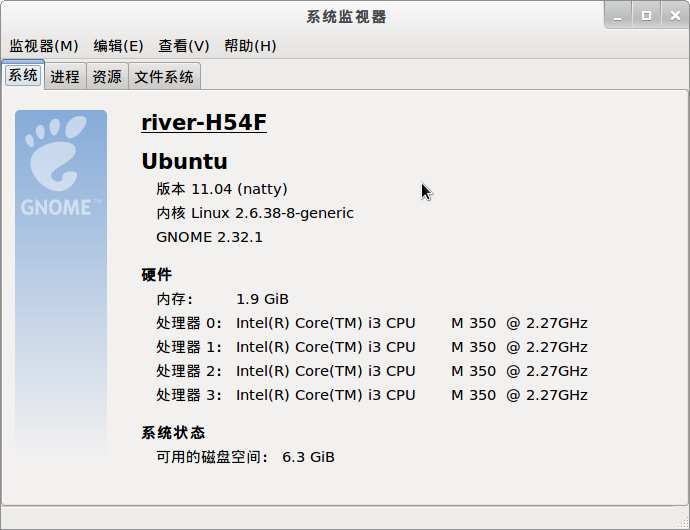Click the 内存 1.9 GiB entry
690x530 pixels.
[x=222, y=299]
